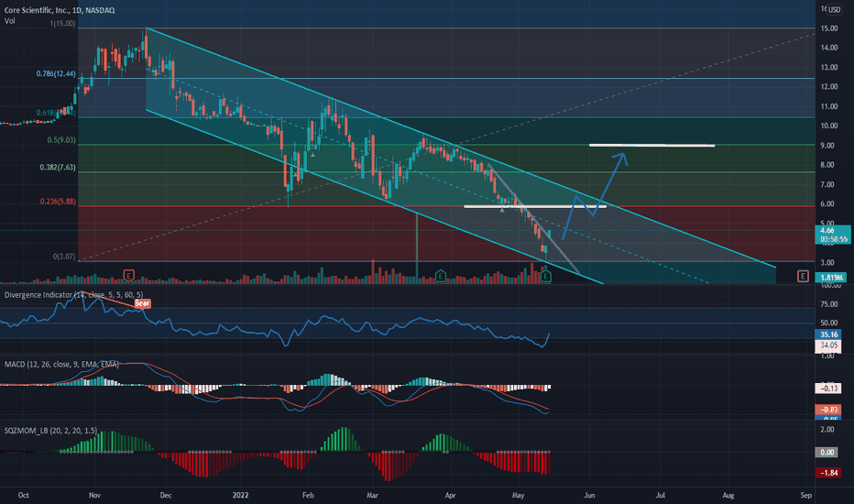The height and width of the screenshot is (504, 854).
Task: Click the 4.66 current price label
Action: pos(833,235)
